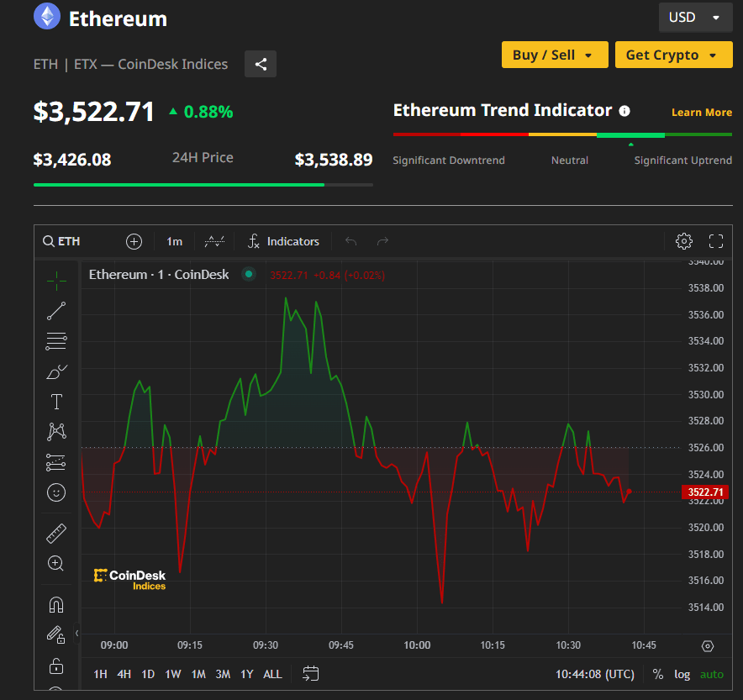
Task: Select the 1D time range
Action: tap(148, 674)
